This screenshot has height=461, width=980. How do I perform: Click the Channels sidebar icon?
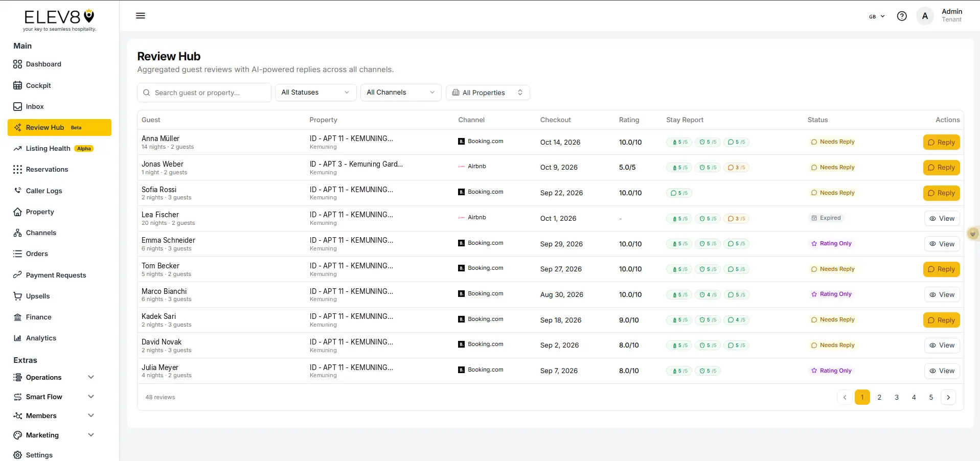[x=17, y=233]
